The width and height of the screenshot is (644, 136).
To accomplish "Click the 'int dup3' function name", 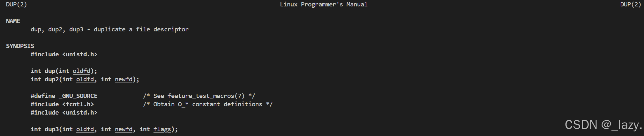I will tap(45, 129).
